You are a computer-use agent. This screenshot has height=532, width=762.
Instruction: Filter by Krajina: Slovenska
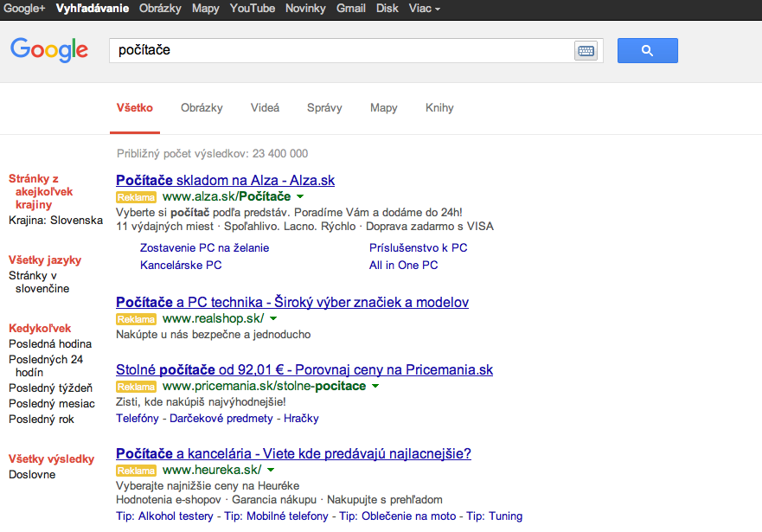tap(56, 221)
